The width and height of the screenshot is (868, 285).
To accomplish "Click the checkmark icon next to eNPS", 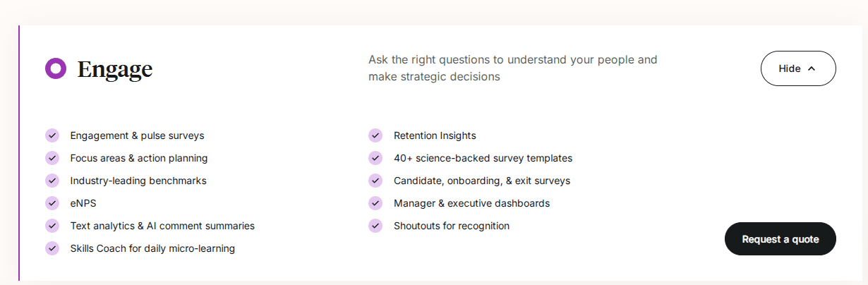I will pyautogui.click(x=52, y=203).
